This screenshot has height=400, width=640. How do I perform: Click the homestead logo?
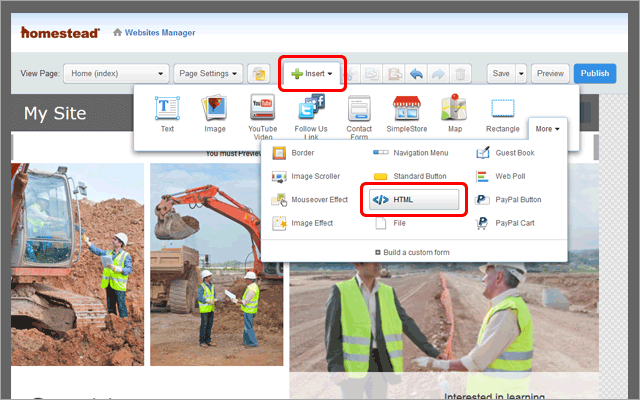click(60, 33)
